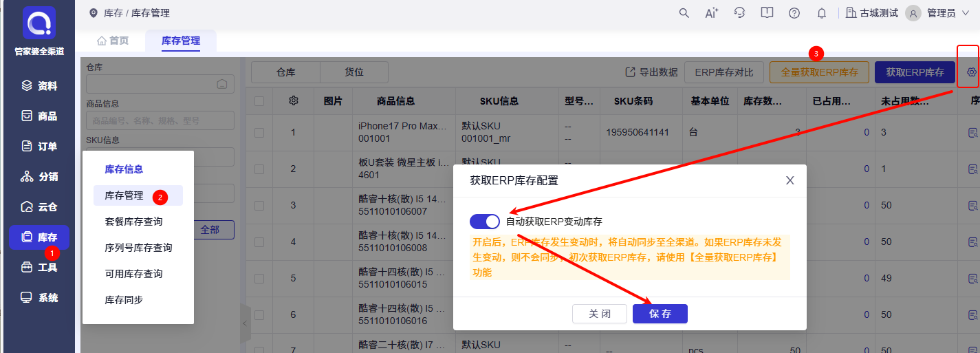The height and width of the screenshot is (353, 980).
Task: Open ERP stock settings gear beside 获取ERP库存
Action: coord(972,72)
